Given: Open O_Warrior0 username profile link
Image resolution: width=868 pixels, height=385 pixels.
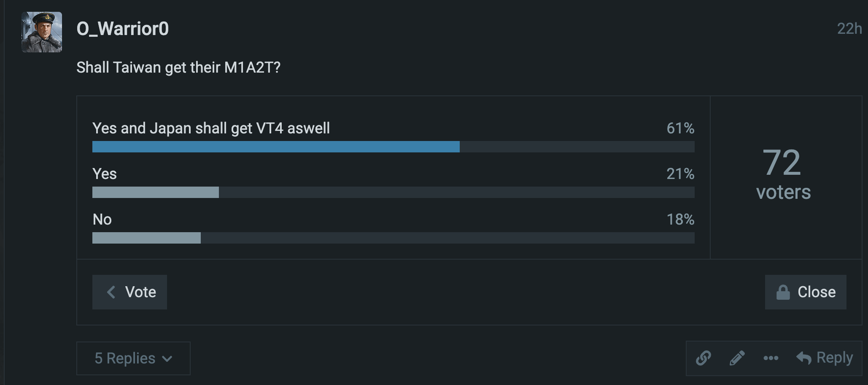Looking at the screenshot, I should [x=123, y=29].
